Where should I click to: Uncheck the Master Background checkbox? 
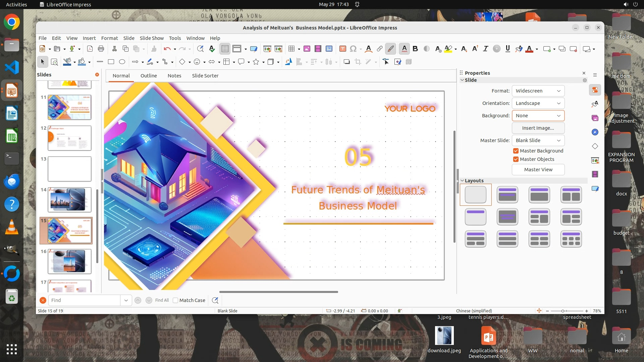coord(516,151)
